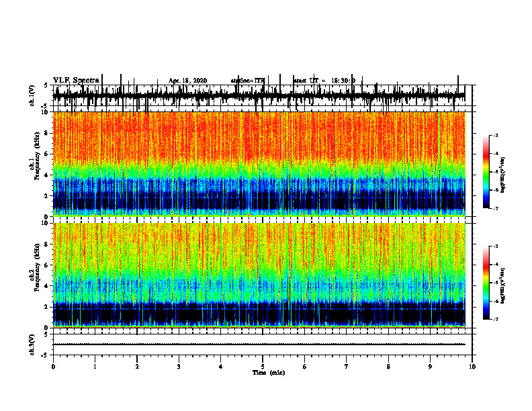532x411 pixels.
Task: Click the "2" kHz tick of ch.2 spectrogram
Action: [x=47, y=307]
